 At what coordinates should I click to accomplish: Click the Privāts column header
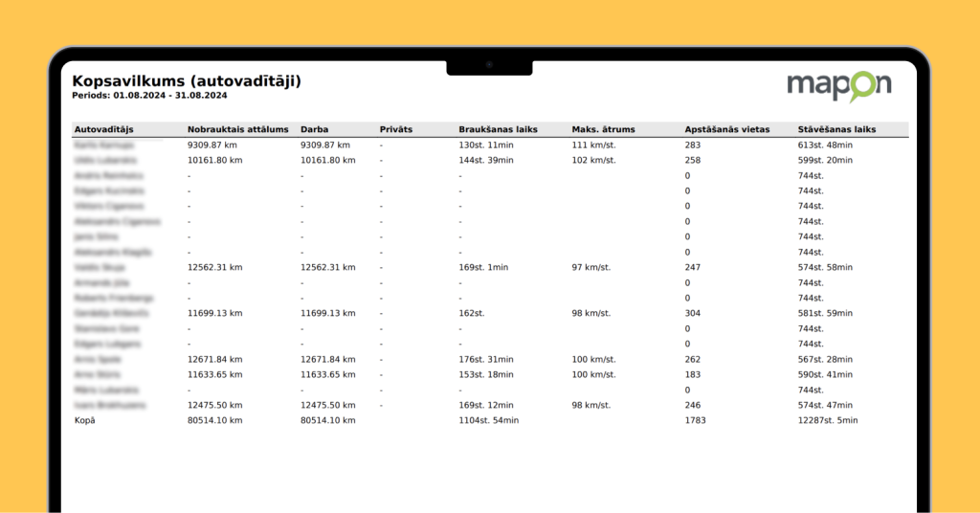pos(396,129)
